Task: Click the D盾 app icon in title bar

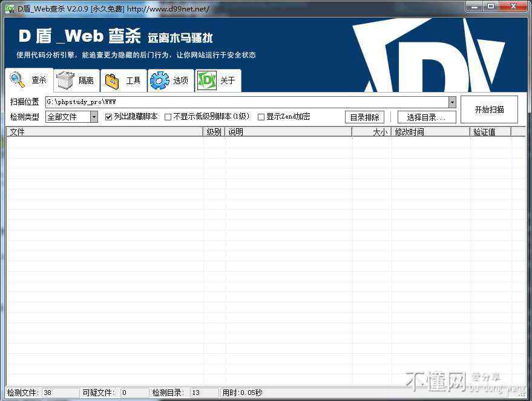Action: pyautogui.click(x=10, y=8)
